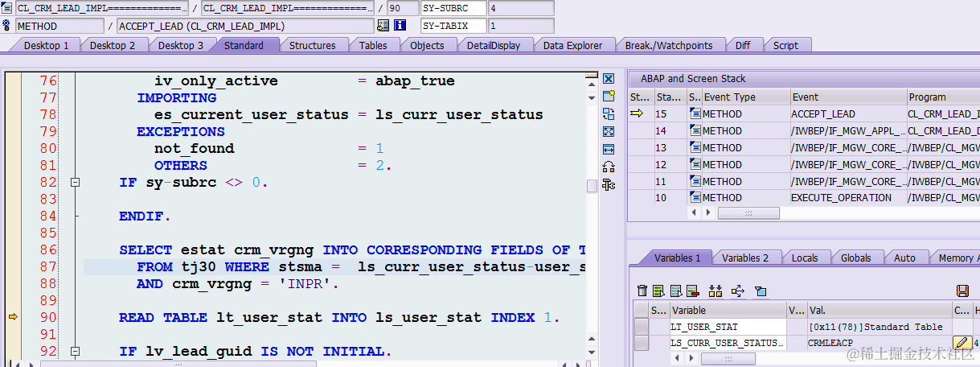Click the list icon with red minus
Screen dimensions: 980x367
tap(691, 291)
